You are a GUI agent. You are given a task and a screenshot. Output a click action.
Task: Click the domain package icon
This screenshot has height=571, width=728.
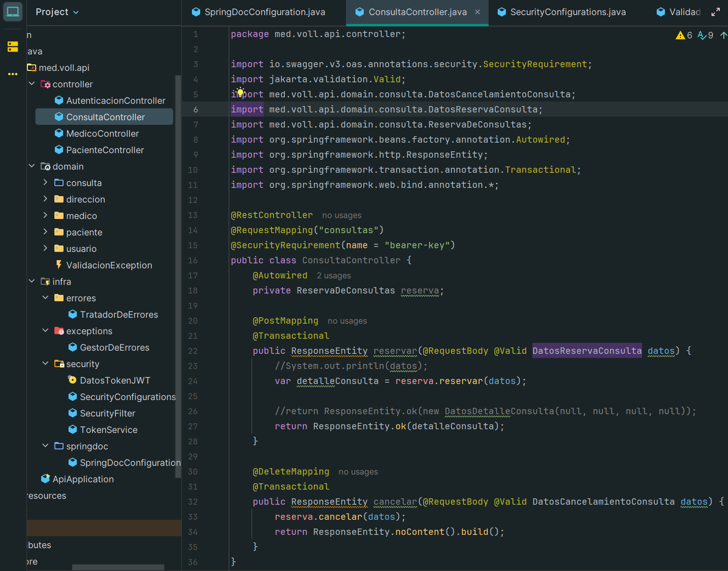click(x=45, y=166)
